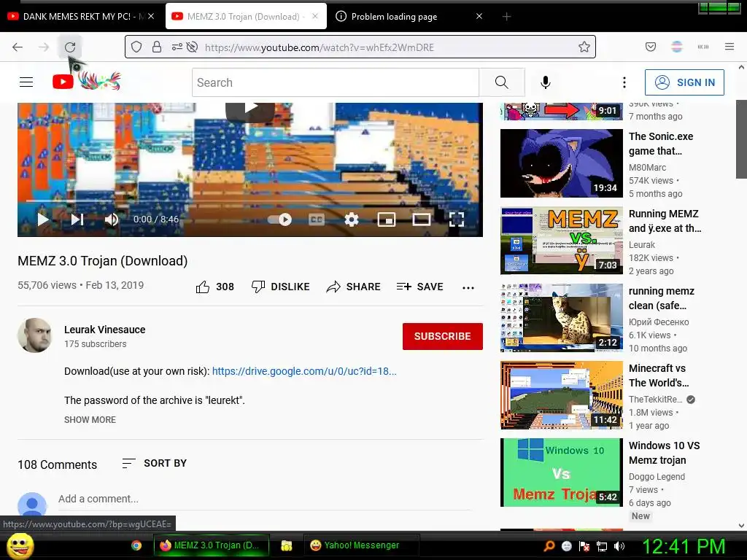747x560 pixels.
Task: Click the Add a comment field
Action: coord(264,499)
